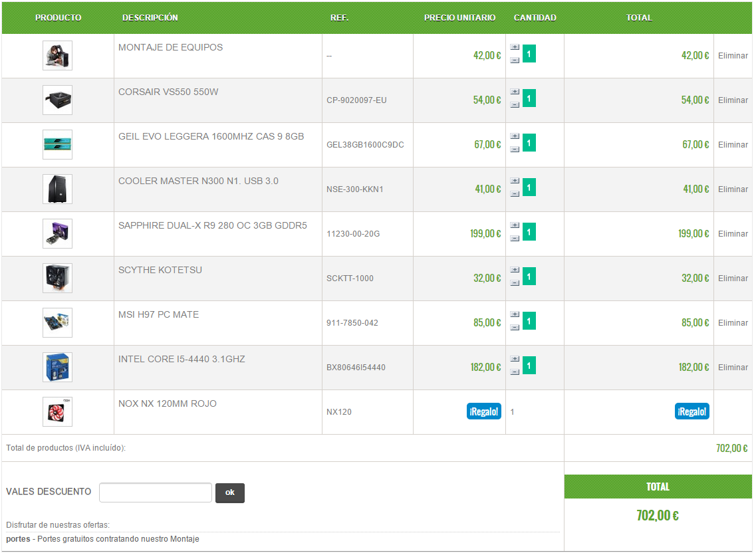Click the NOX NX 120MM ROJO description
The height and width of the screenshot is (555, 756).
pos(168,403)
